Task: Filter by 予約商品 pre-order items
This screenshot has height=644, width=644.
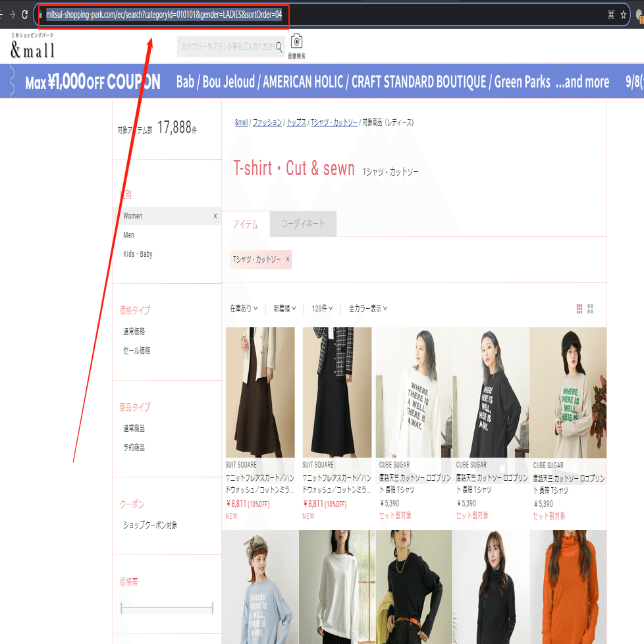Action: click(134, 447)
